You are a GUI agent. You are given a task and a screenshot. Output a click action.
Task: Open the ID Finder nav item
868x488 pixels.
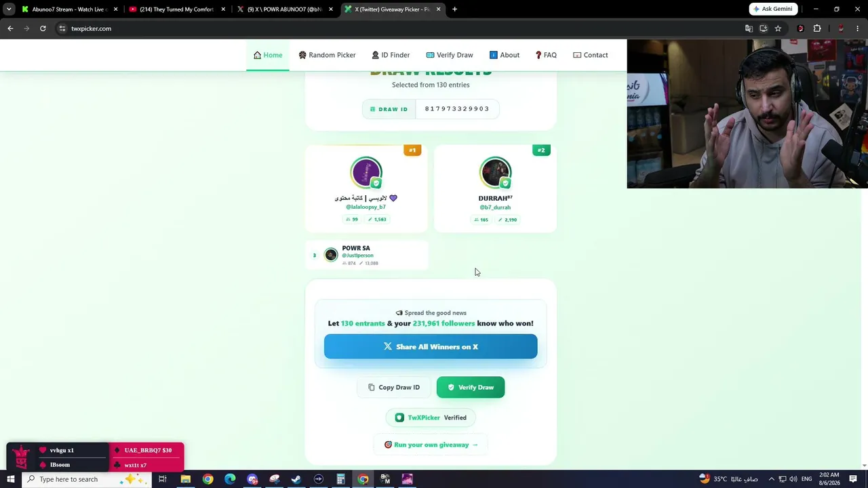391,55
